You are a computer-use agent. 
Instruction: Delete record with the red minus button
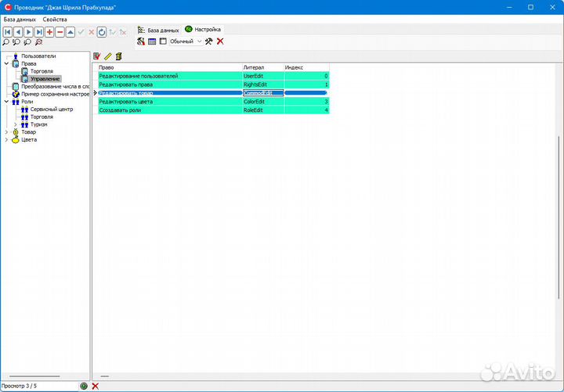click(60, 32)
